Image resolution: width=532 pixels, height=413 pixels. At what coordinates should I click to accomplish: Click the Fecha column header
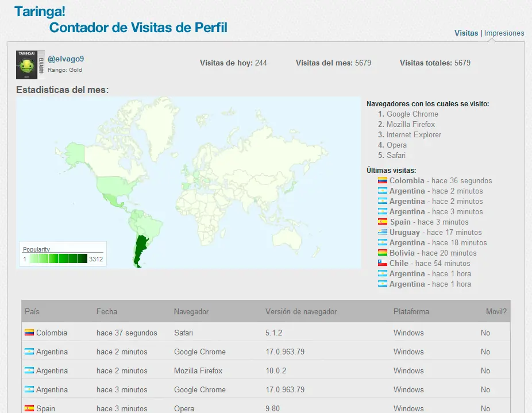click(x=107, y=311)
